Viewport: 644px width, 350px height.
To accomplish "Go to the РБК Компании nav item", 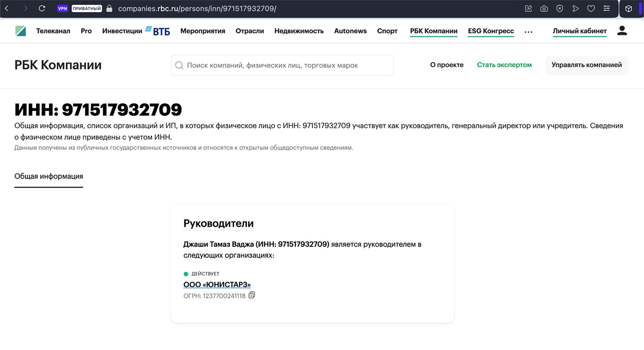I will click(x=433, y=31).
